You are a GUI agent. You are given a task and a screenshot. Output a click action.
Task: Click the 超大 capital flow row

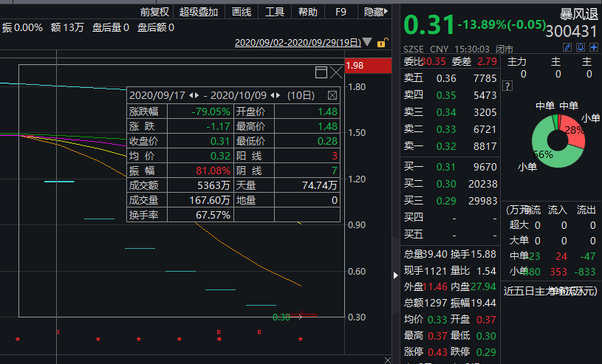[x=552, y=225]
